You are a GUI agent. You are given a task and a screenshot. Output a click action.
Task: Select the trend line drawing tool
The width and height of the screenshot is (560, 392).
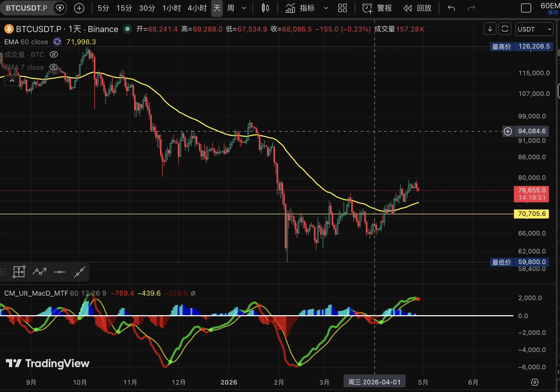79,272
